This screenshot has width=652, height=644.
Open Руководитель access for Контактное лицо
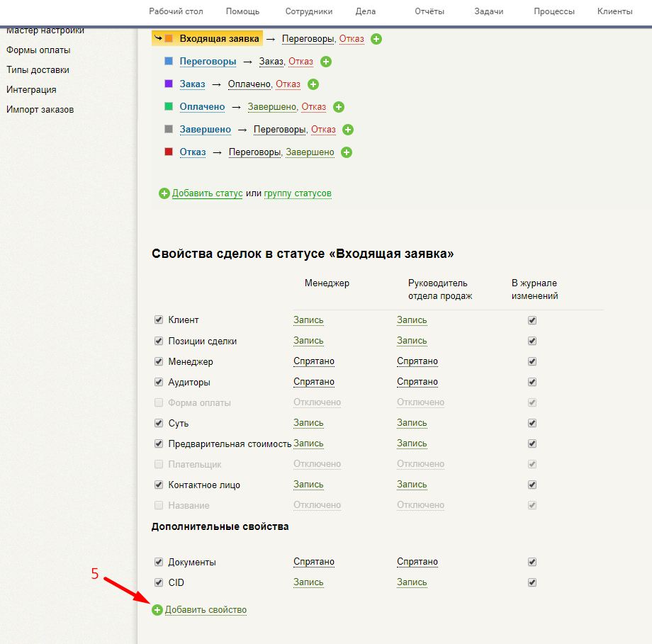click(412, 485)
